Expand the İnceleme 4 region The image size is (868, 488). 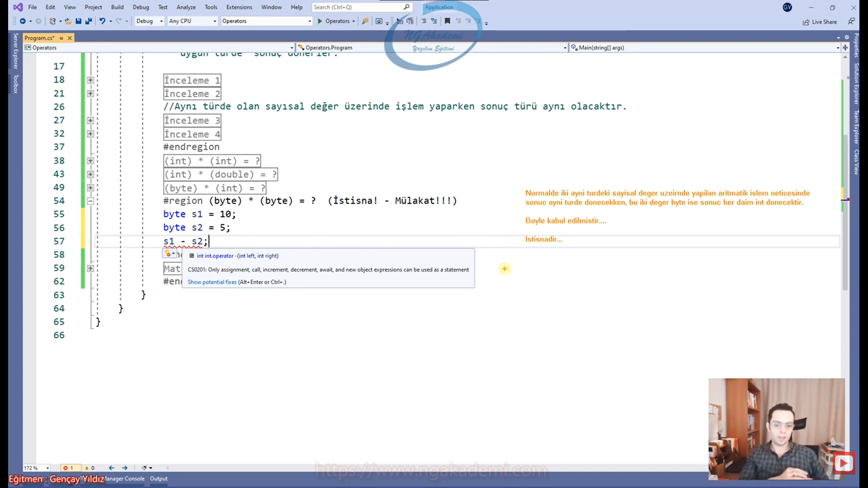(x=90, y=134)
